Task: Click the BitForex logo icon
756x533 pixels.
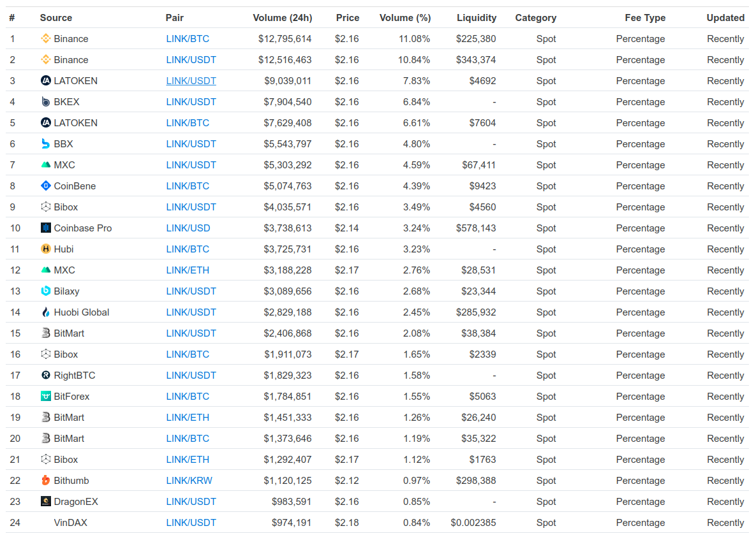Action: pos(46,396)
